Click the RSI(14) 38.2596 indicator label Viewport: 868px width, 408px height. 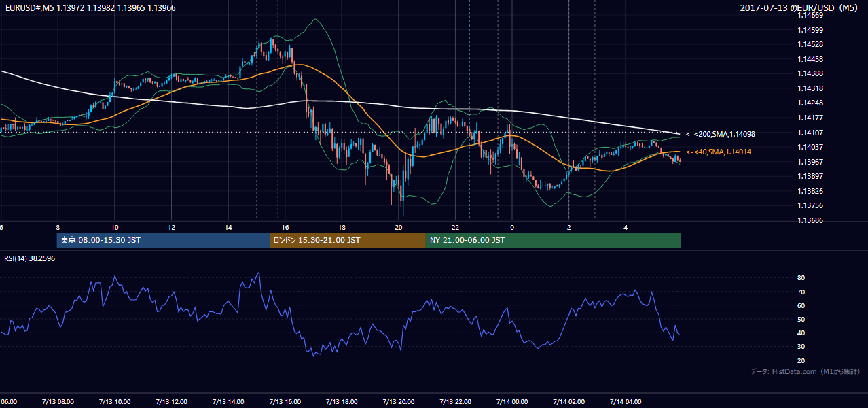(x=30, y=258)
